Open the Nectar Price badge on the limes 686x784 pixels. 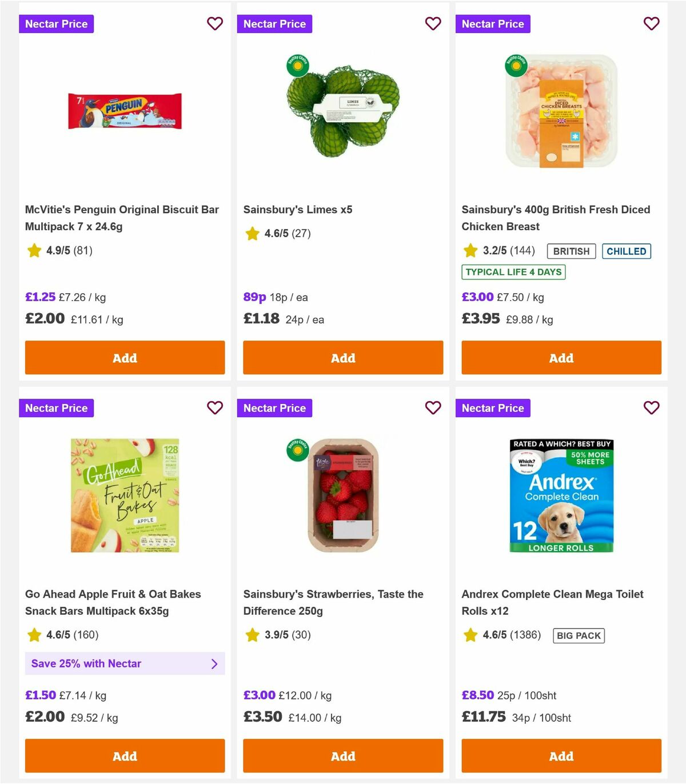[x=275, y=23]
